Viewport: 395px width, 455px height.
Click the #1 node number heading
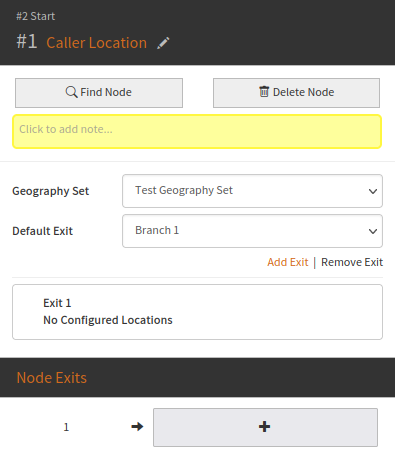27,42
